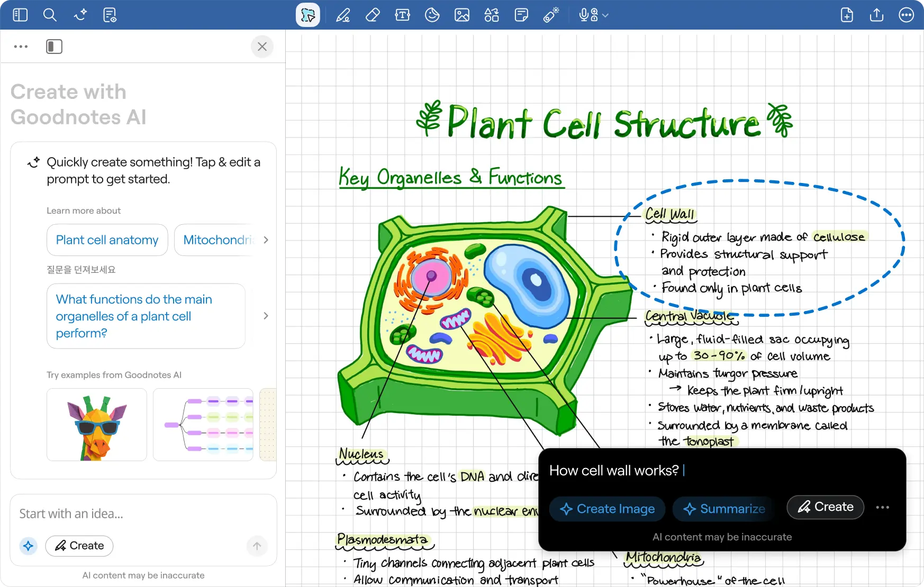Click the Mitochondria handwritten label

pos(664,557)
